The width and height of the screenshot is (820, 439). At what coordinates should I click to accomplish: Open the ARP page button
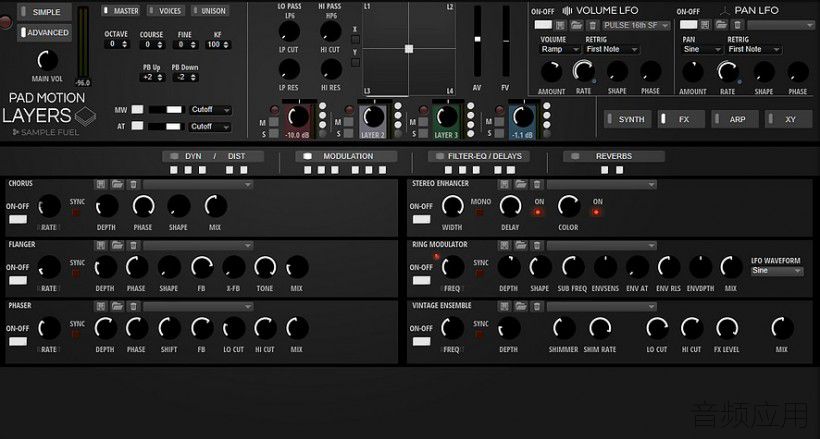734,119
